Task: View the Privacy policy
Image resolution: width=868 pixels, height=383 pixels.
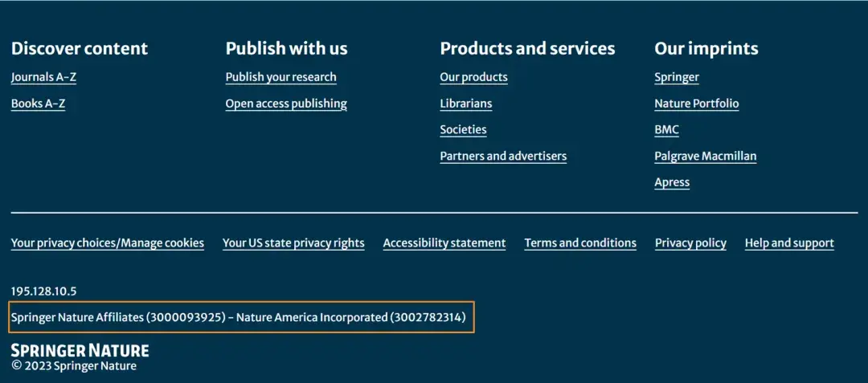Action: coord(690,242)
